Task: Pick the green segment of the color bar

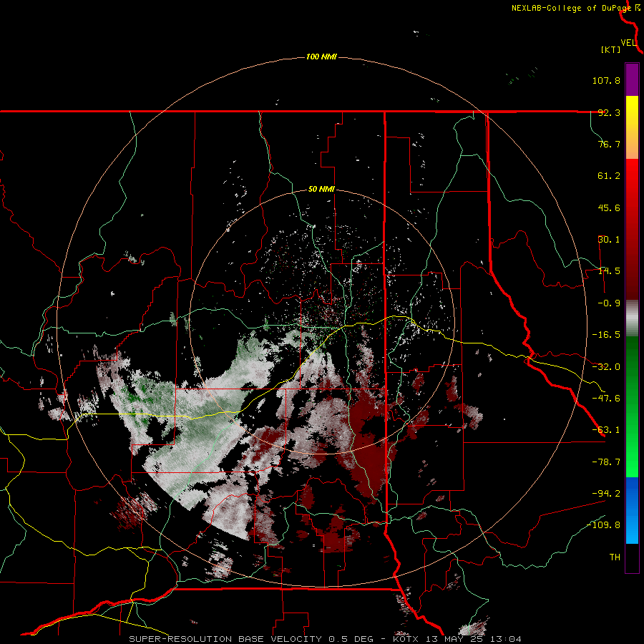Action: [x=632, y=406]
